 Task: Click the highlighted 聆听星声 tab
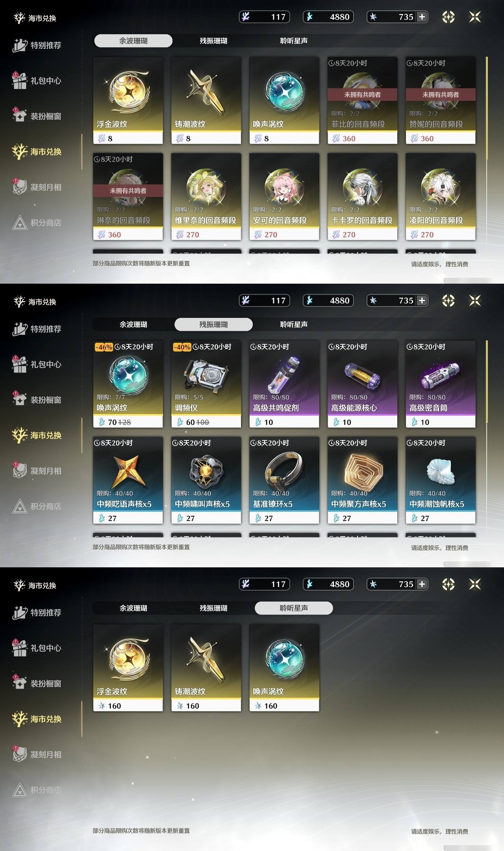coord(294,608)
